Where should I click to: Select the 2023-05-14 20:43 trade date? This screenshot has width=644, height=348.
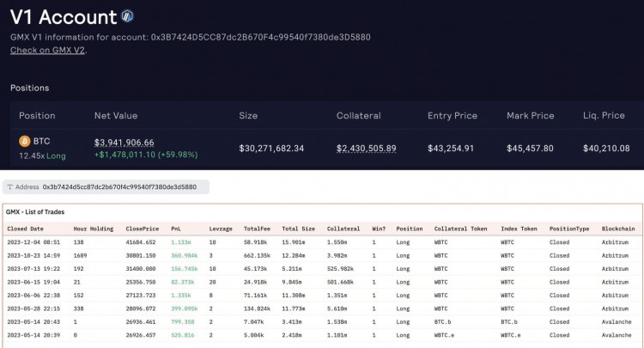pyautogui.click(x=33, y=322)
